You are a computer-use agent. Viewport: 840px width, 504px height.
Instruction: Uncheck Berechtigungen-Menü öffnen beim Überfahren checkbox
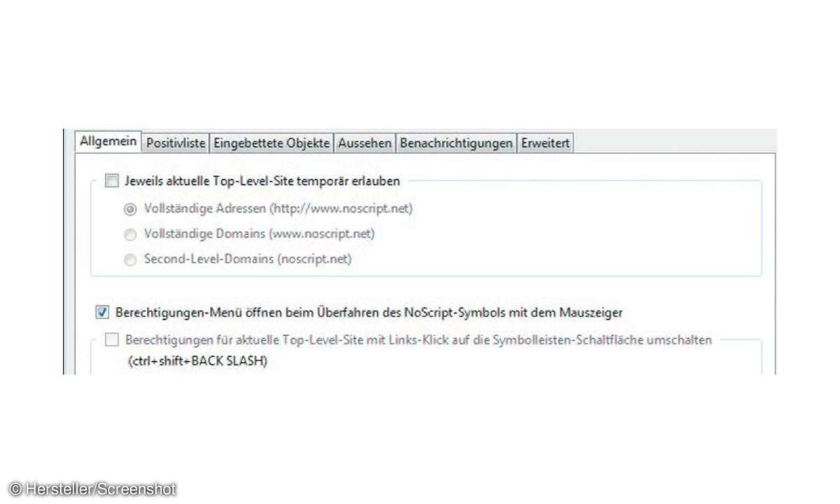(x=102, y=312)
